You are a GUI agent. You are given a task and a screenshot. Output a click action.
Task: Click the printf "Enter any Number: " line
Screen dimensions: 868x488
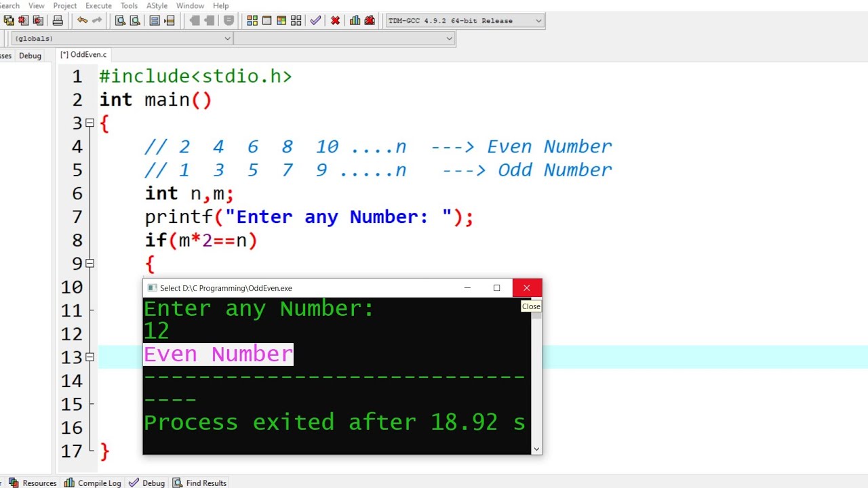coord(309,217)
